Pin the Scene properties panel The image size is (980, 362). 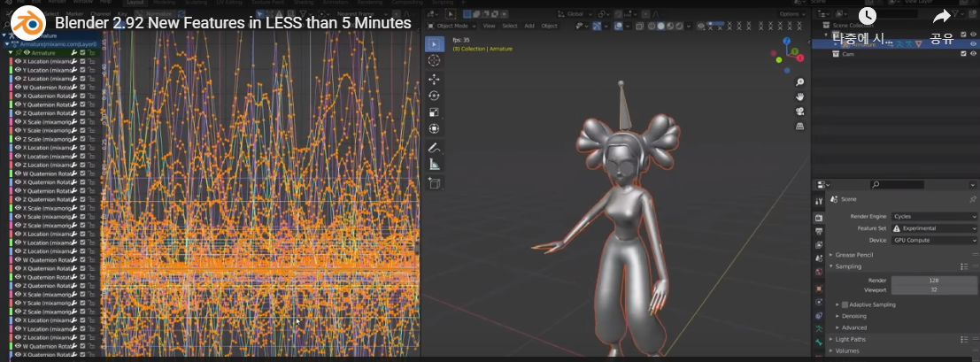point(973,199)
